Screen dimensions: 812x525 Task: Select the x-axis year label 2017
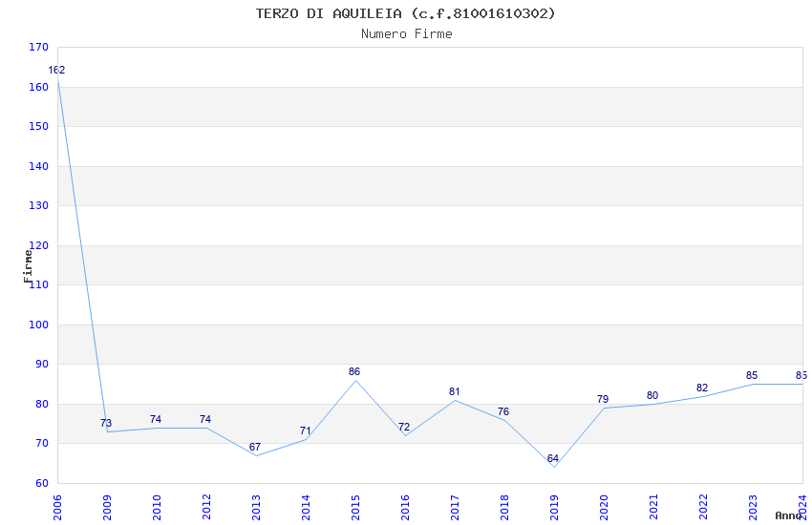click(x=455, y=507)
